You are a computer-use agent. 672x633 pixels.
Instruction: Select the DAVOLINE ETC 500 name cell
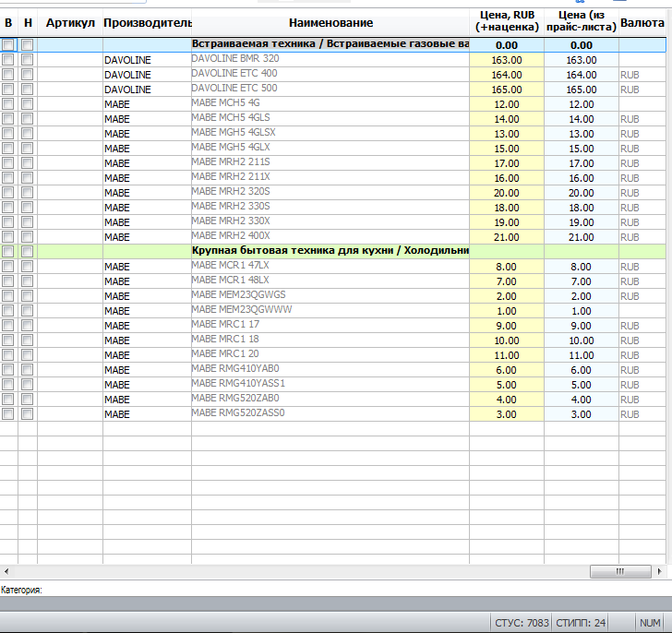[330, 90]
